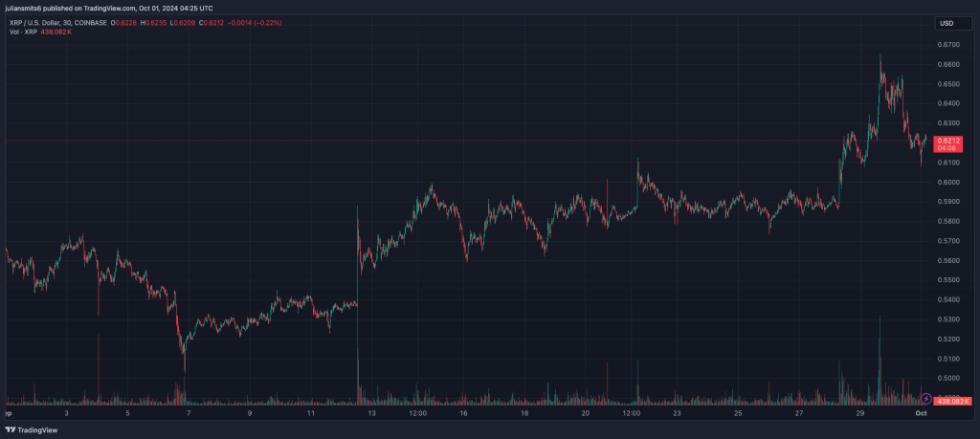
Task: Click the 29 date label on time axis
Action: point(860,413)
